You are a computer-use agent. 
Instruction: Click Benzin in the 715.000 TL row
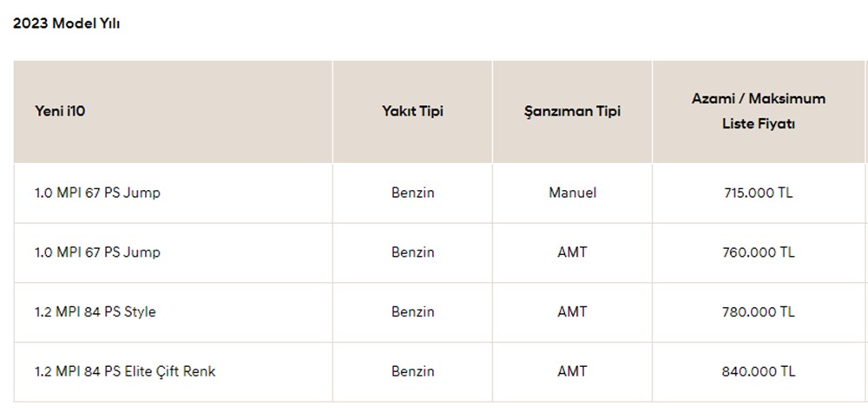tap(412, 193)
